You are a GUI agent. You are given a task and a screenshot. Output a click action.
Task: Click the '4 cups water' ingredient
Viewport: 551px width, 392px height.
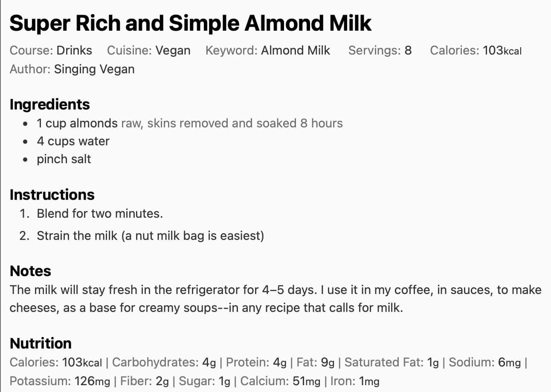tap(73, 141)
